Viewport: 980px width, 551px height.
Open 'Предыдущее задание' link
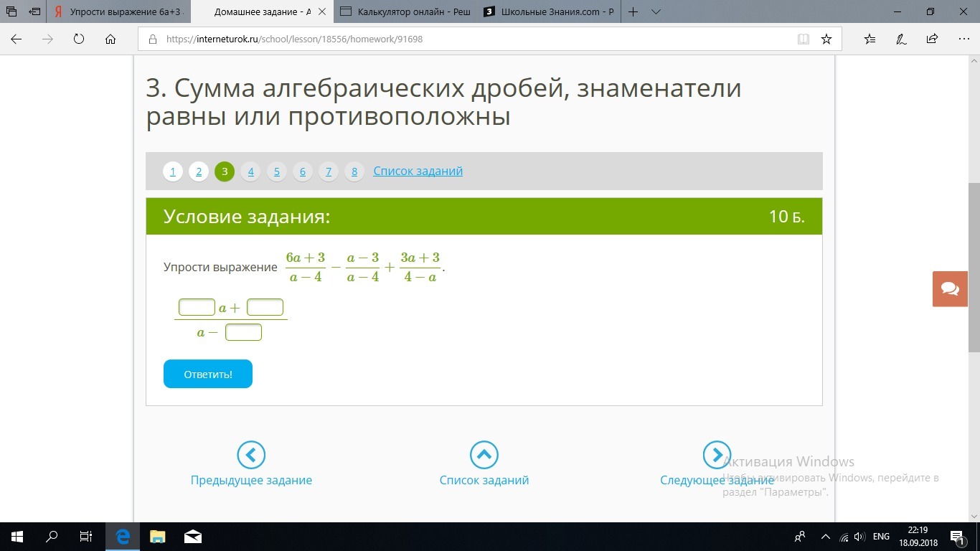pos(251,481)
